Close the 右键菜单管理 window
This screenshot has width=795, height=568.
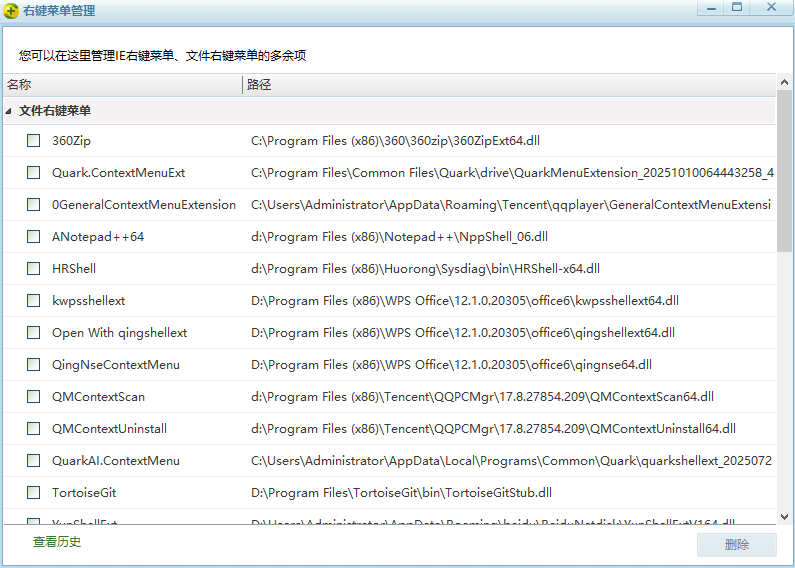771,8
